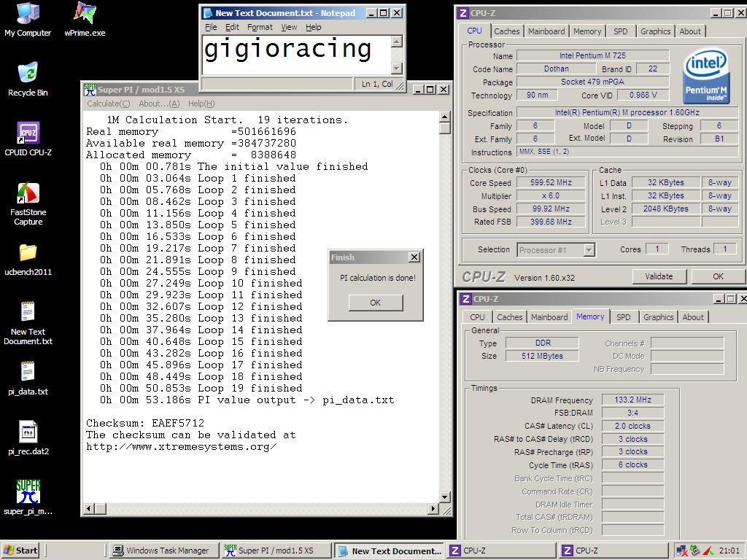Launch wPrime.exe from desktop

(x=85, y=19)
